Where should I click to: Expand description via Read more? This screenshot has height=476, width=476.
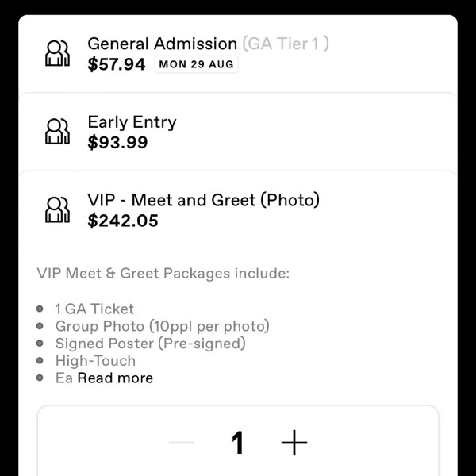(115, 378)
